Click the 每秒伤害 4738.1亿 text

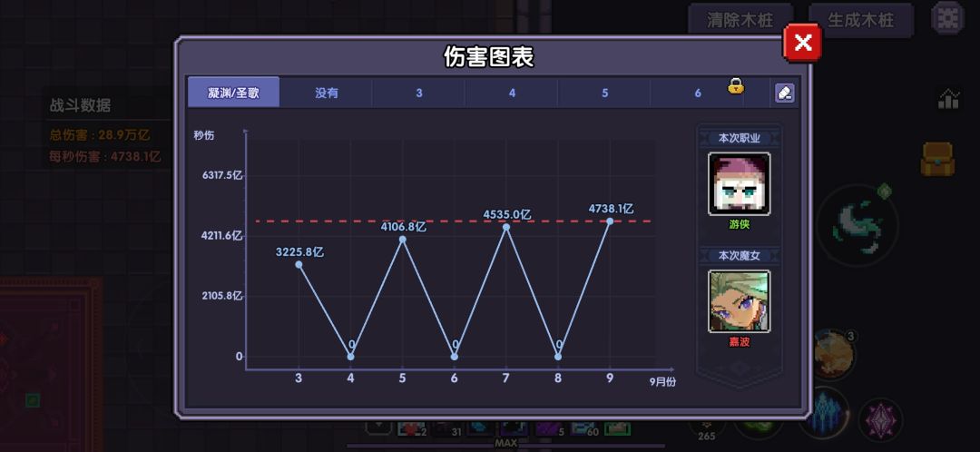pyautogui.click(x=105, y=156)
